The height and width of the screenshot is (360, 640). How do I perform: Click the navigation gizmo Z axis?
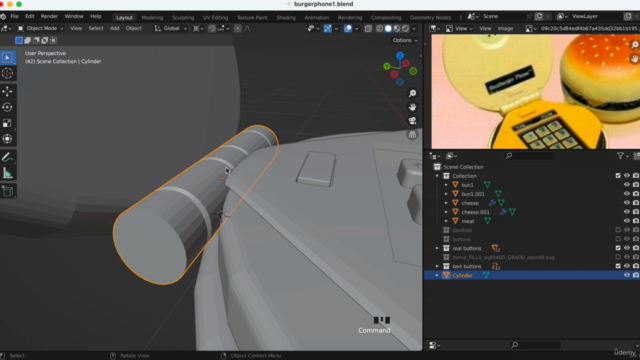pyautogui.click(x=400, y=56)
